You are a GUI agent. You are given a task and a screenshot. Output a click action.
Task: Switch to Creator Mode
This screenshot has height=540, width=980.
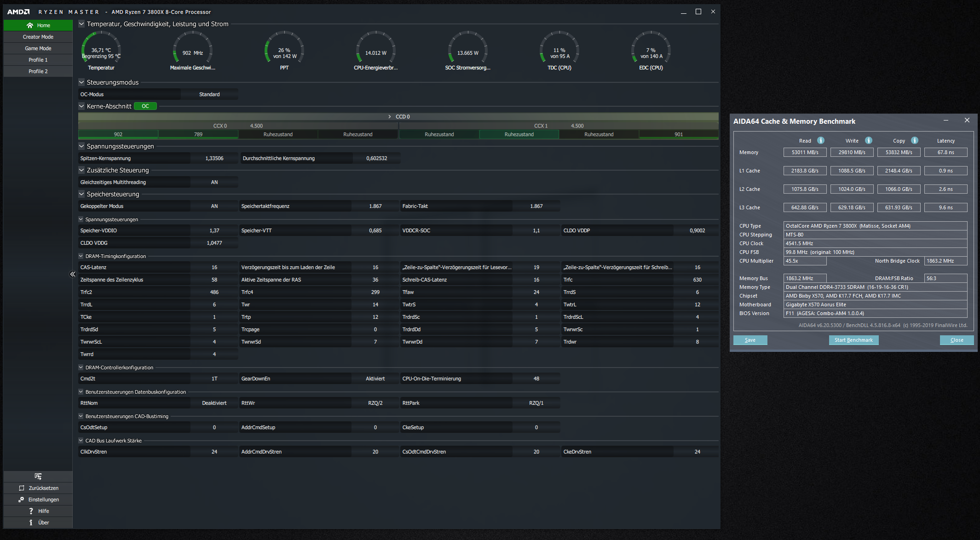tap(38, 37)
